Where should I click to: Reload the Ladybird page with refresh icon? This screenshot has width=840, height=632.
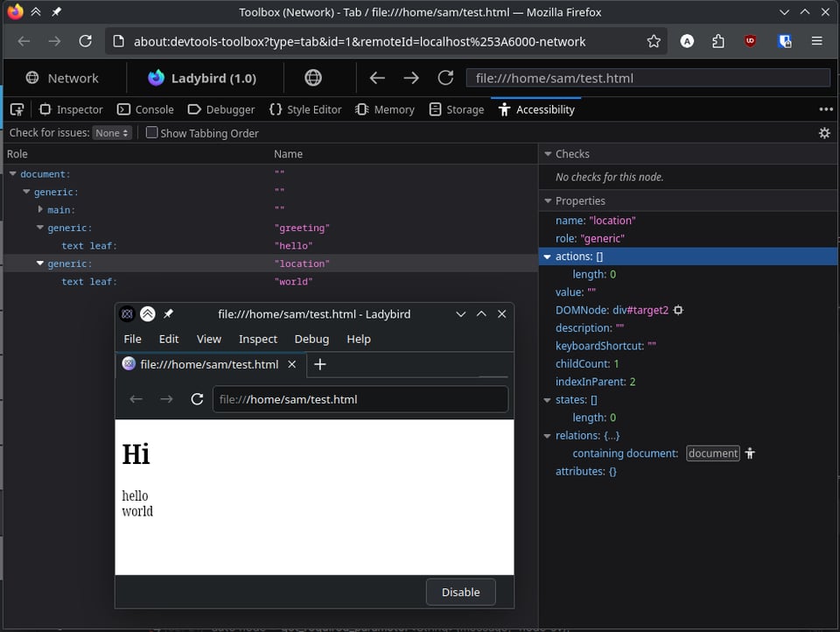[x=197, y=399]
